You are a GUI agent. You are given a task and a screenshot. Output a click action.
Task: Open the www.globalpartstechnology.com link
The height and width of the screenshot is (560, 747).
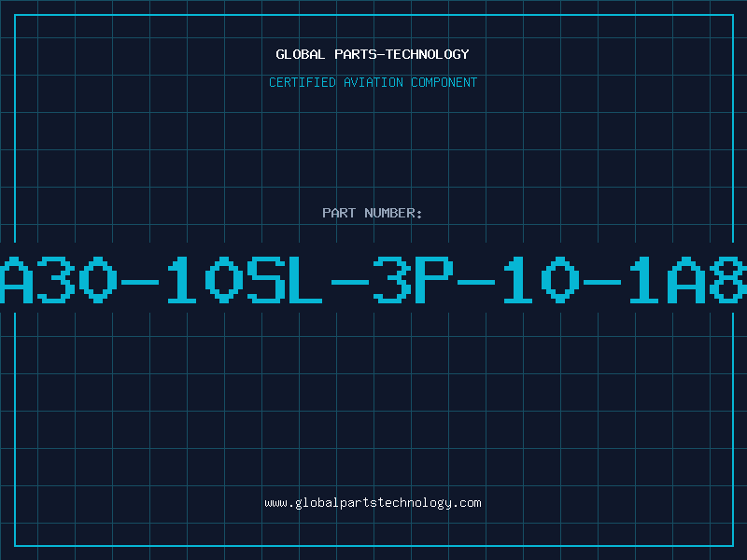coord(373,503)
